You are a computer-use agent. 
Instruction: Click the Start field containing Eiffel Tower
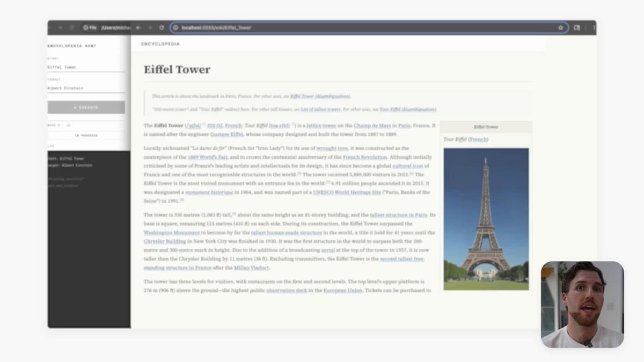point(86,68)
